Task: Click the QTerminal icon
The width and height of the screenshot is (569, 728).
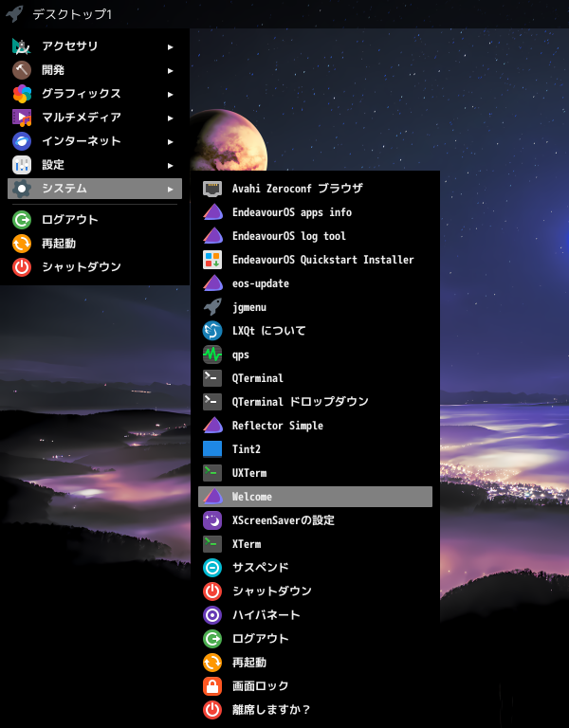Action: click(x=212, y=378)
